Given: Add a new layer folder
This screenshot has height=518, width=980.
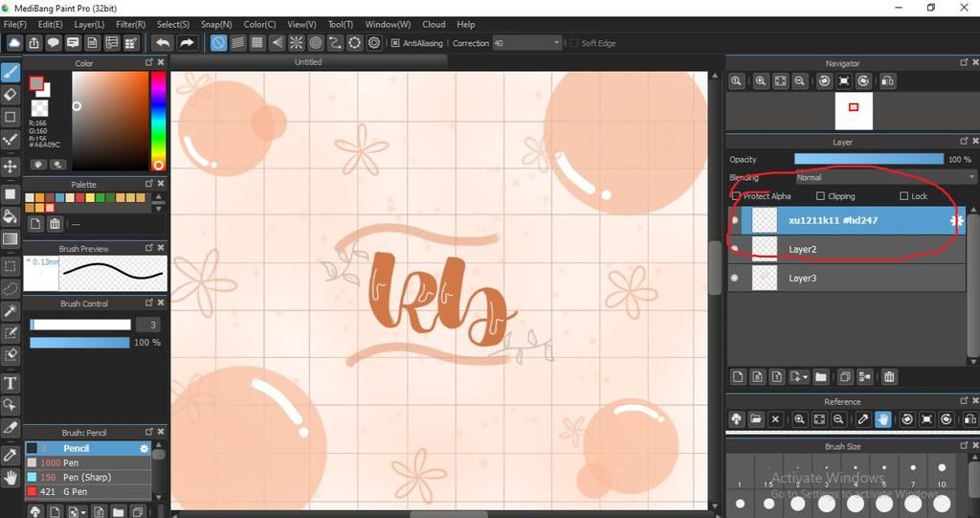Looking at the screenshot, I should 820,376.
